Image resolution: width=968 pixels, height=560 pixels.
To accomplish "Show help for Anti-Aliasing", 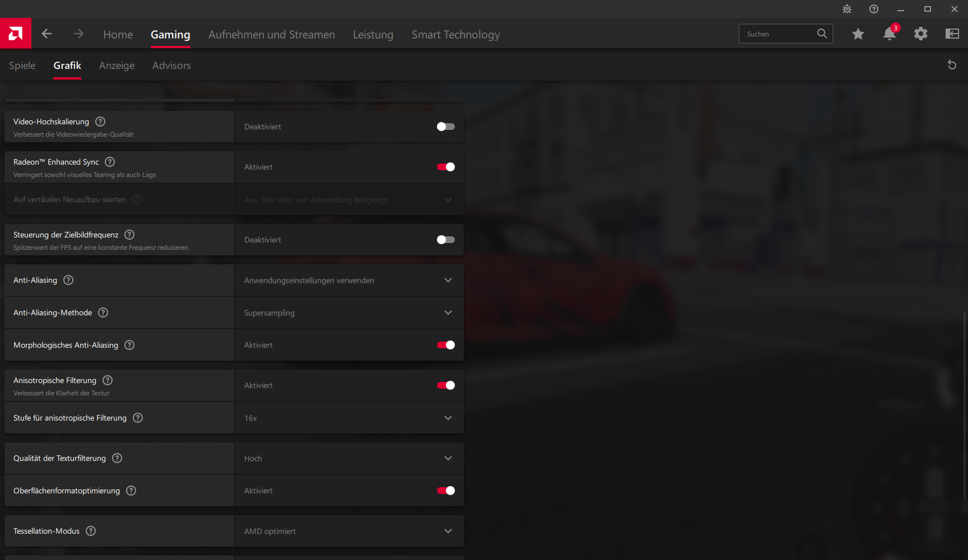I will (68, 280).
